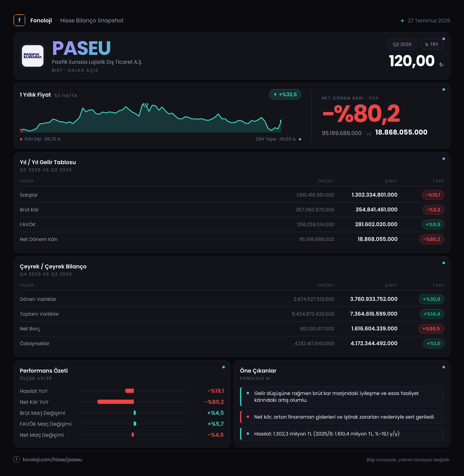The width and height of the screenshot is (464, 476).
Task: Click the price value 120,00
Action: point(412,61)
